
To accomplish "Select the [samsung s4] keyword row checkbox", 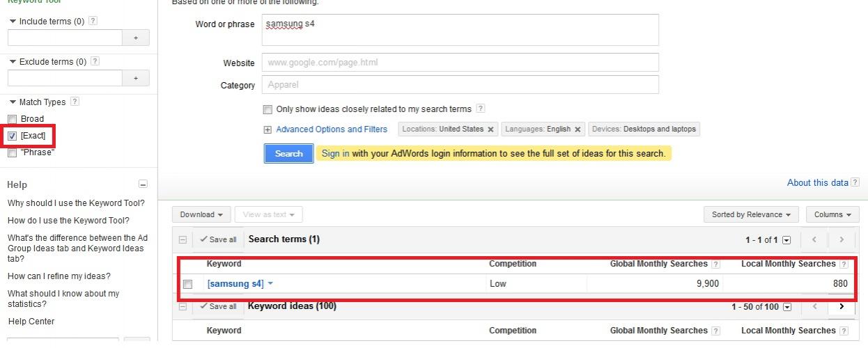I will 187,284.
